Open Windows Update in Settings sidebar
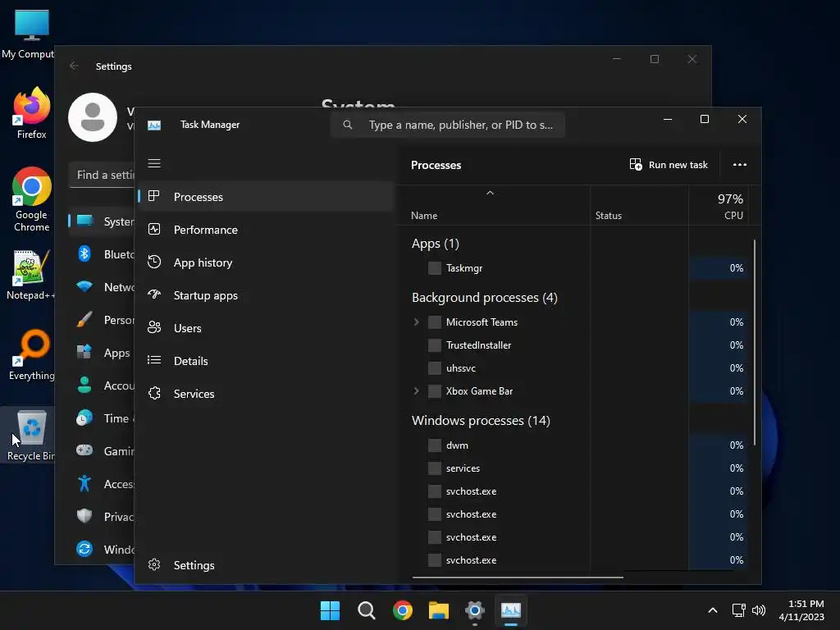840x630 pixels. pos(102,550)
